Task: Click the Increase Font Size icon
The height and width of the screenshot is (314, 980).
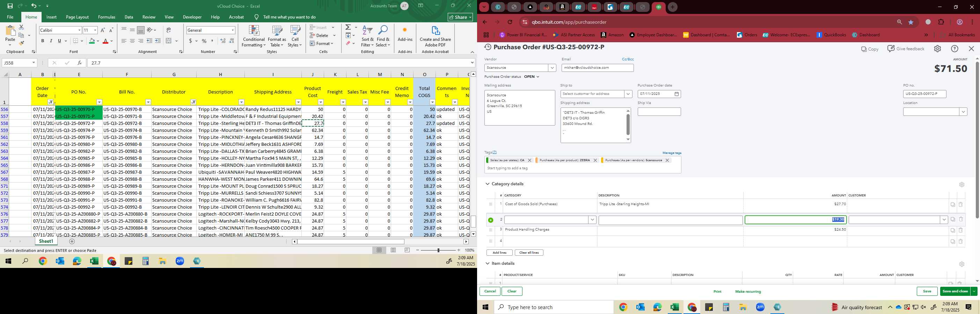Action: [103, 30]
